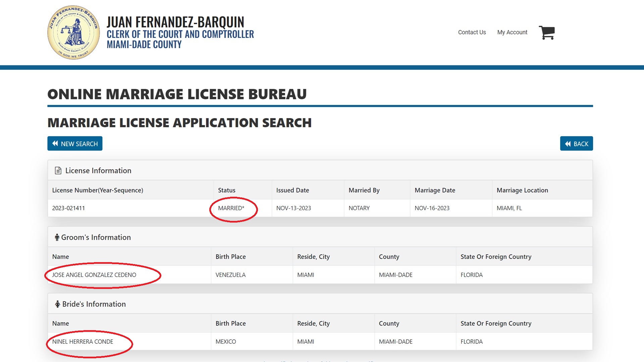Image resolution: width=644 pixels, height=362 pixels.
Task: Select groom's state FLORIDA
Action: [471, 275]
